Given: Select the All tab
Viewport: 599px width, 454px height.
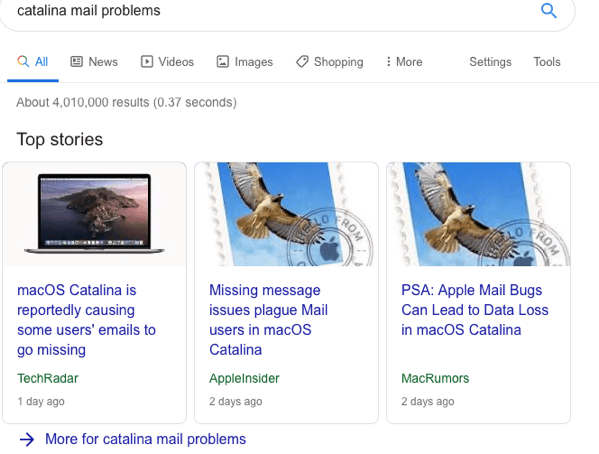Looking at the screenshot, I should pyautogui.click(x=32, y=62).
